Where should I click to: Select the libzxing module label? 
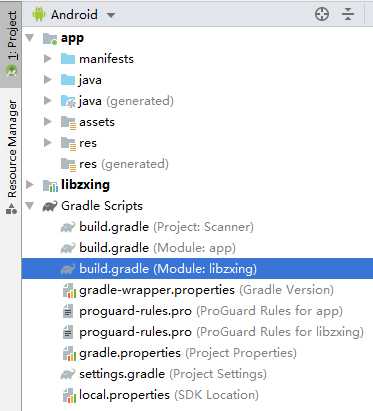(85, 185)
